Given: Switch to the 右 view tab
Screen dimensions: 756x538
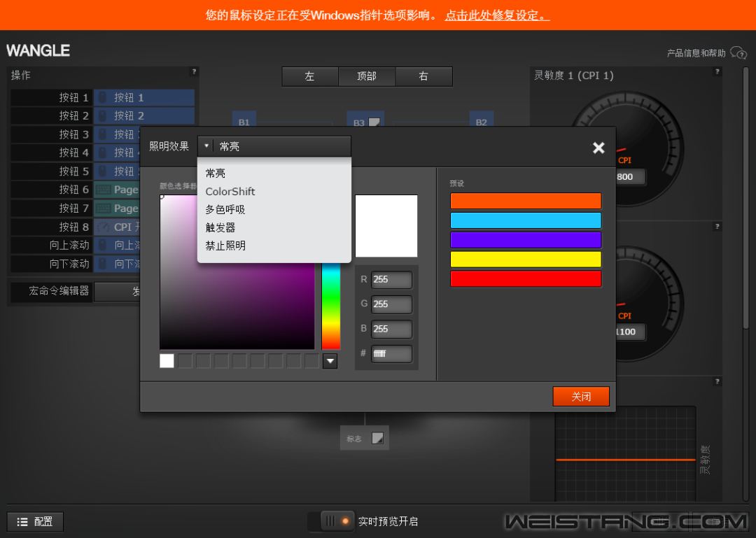Looking at the screenshot, I should 423,76.
